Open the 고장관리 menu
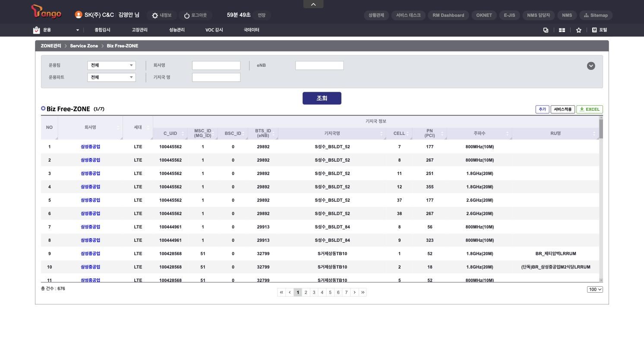 click(x=139, y=30)
